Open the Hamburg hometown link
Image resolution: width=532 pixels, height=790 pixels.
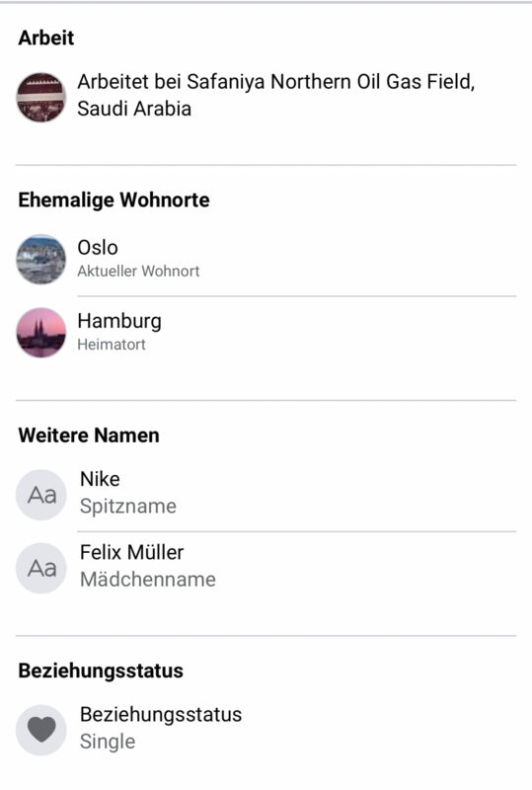point(119,321)
